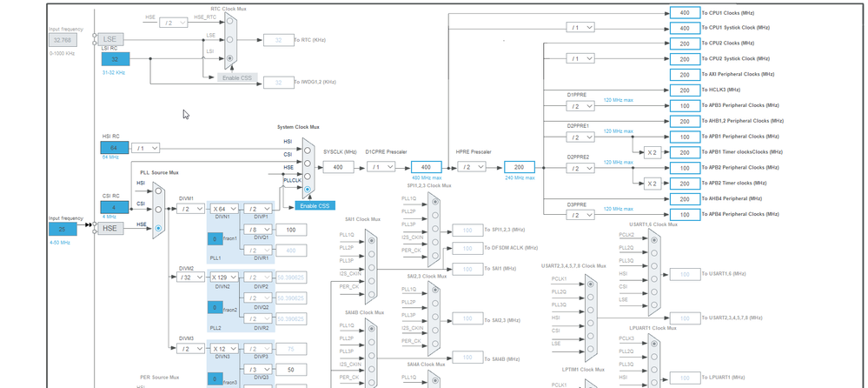Open the D1CPRE Prescaler dropdown
868x388 pixels.
pos(381,167)
